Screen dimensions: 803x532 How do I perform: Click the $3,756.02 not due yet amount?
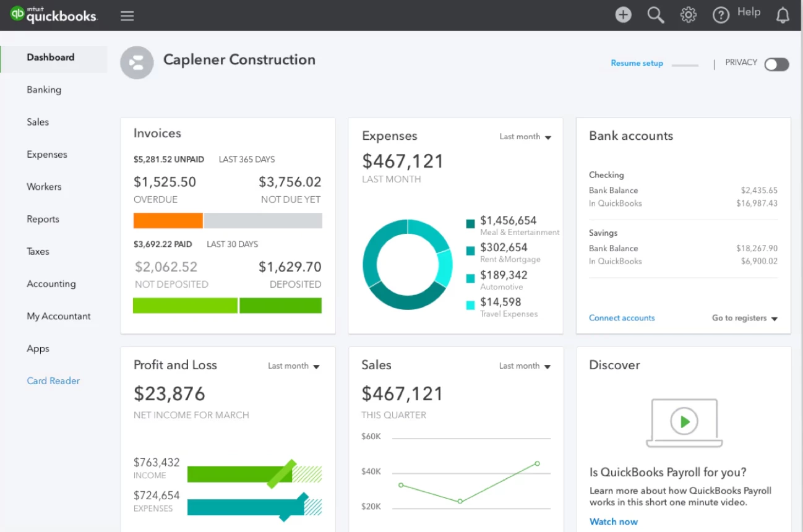click(290, 182)
